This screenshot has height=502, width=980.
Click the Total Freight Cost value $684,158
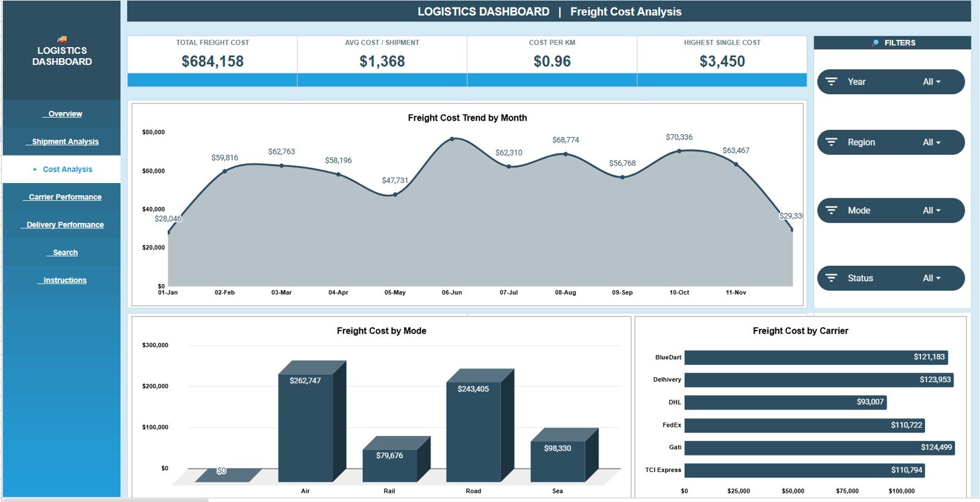pos(213,61)
